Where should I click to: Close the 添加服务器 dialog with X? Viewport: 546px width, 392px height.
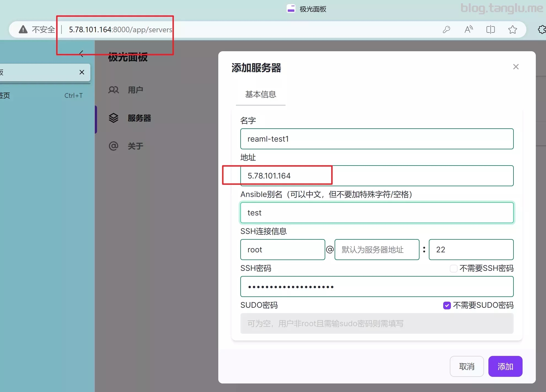click(x=516, y=67)
